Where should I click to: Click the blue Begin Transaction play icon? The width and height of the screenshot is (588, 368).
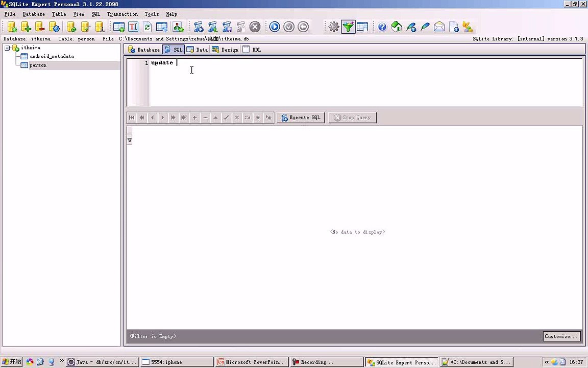point(275,27)
